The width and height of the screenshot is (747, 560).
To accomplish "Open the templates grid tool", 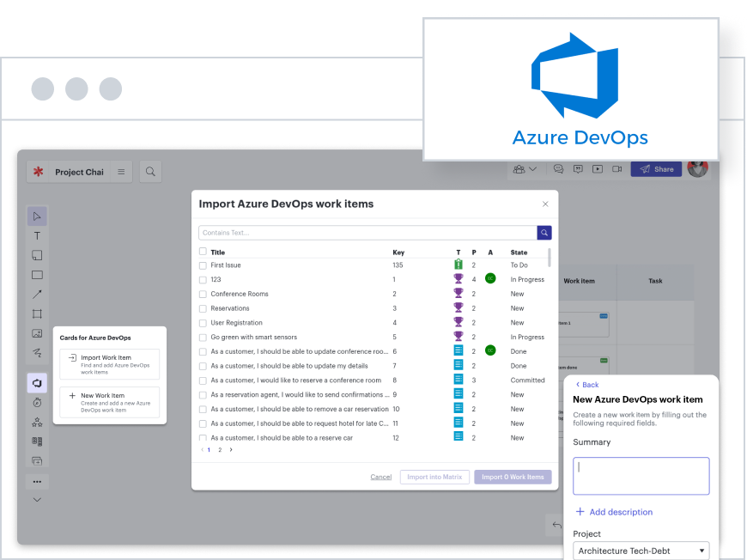I will click(37, 441).
